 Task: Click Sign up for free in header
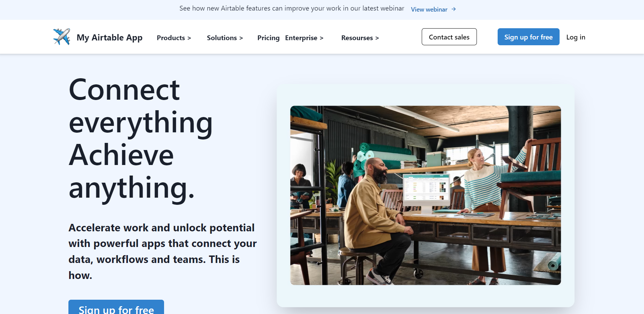(x=528, y=37)
